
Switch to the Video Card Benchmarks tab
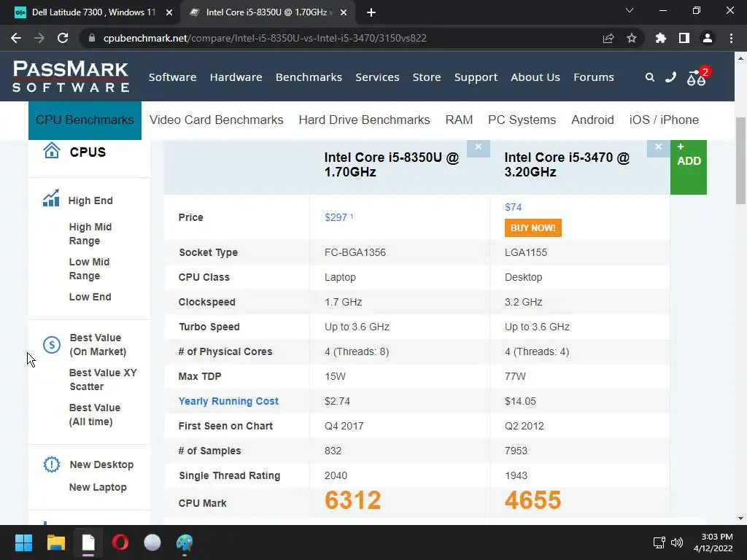[x=216, y=120]
